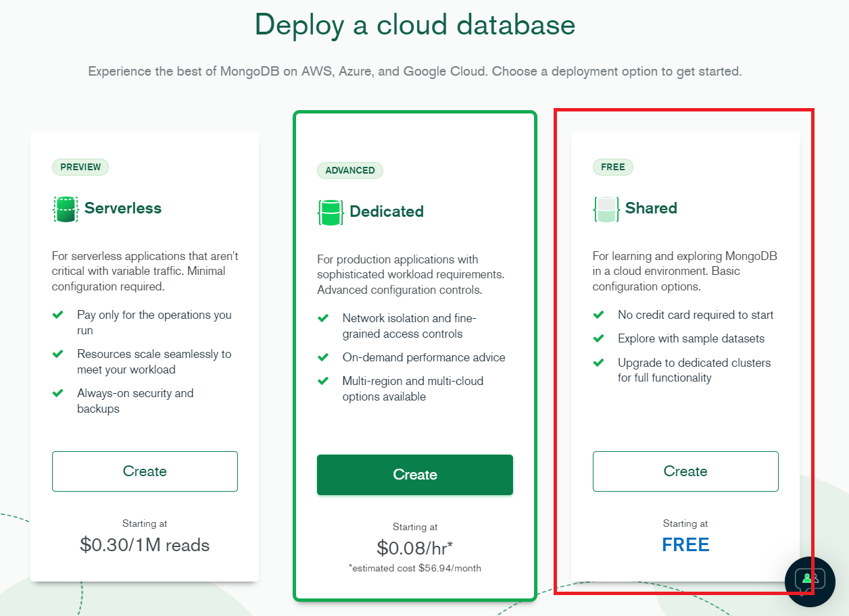Click the $0.30/1M reads price
This screenshot has width=849, height=616.
(x=145, y=545)
